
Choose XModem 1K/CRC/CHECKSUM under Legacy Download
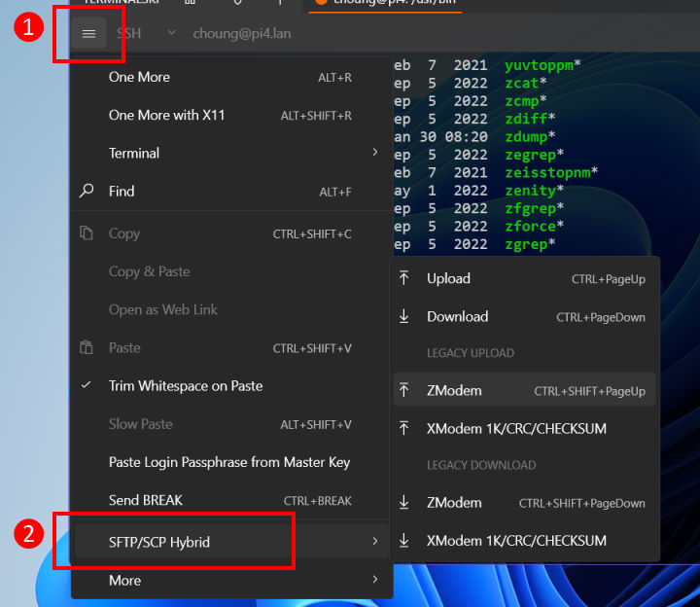(x=525, y=541)
